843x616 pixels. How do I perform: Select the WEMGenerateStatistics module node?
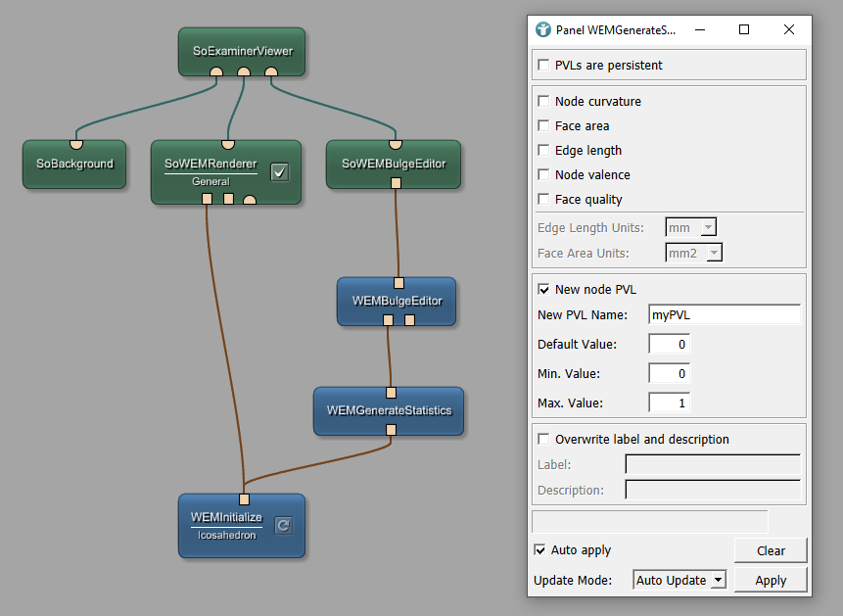(389, 410)
